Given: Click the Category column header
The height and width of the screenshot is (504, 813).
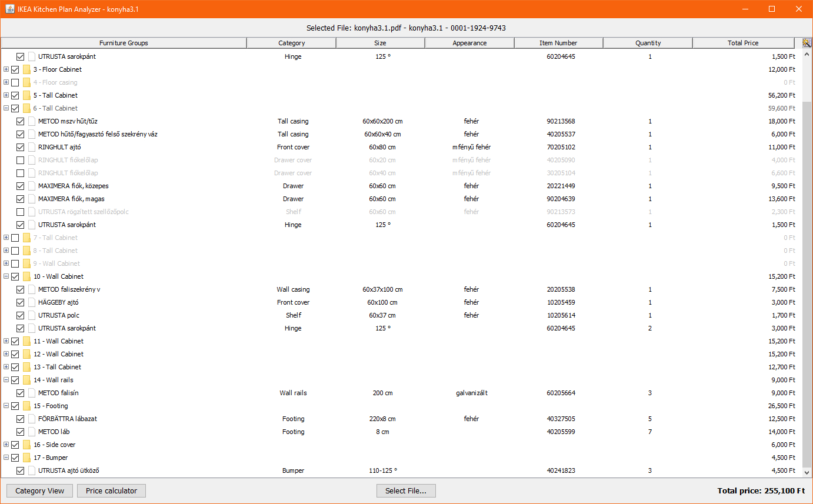Looking at the screenshot, I should click(x=291, y=43).
